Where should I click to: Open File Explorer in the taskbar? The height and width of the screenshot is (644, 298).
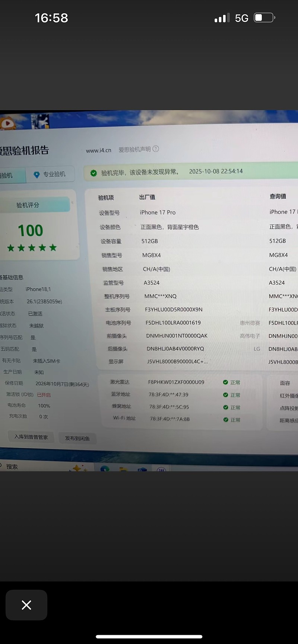coord(123,469)
